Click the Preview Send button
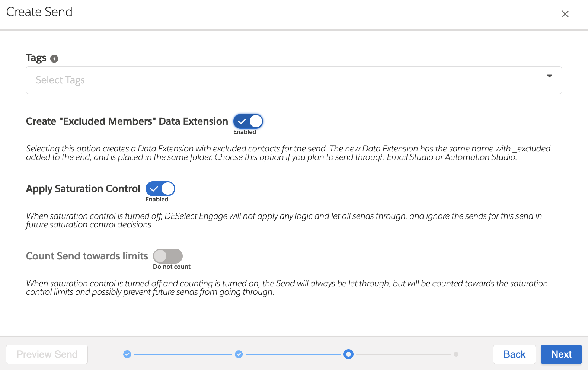Image resolution: width=588 pixels, height=370 pixels. click(47, 354)
